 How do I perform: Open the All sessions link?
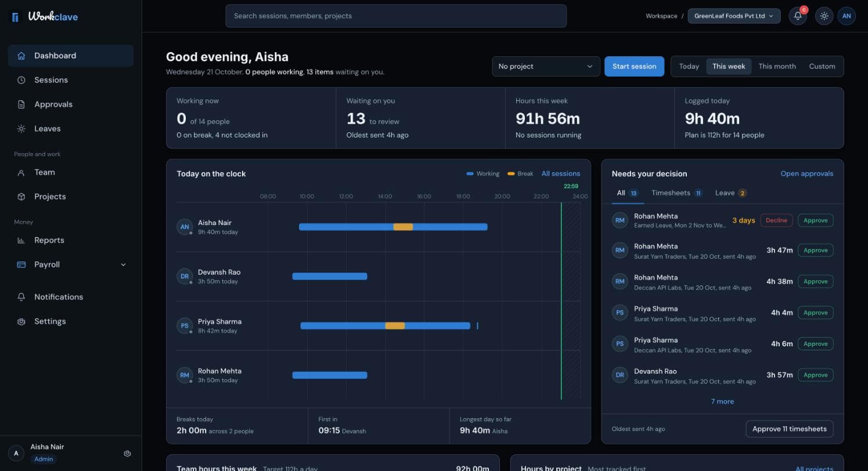coord(560,173)
